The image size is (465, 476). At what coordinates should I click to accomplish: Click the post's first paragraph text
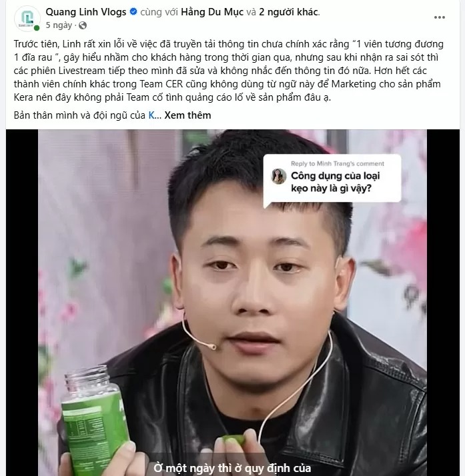coord(228,71)
